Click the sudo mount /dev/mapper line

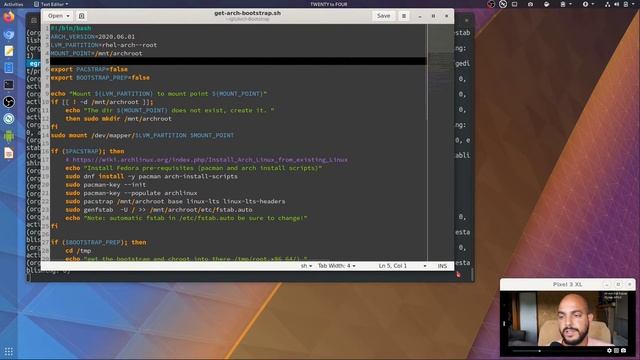pyautogui.click(x=142, y=135)
